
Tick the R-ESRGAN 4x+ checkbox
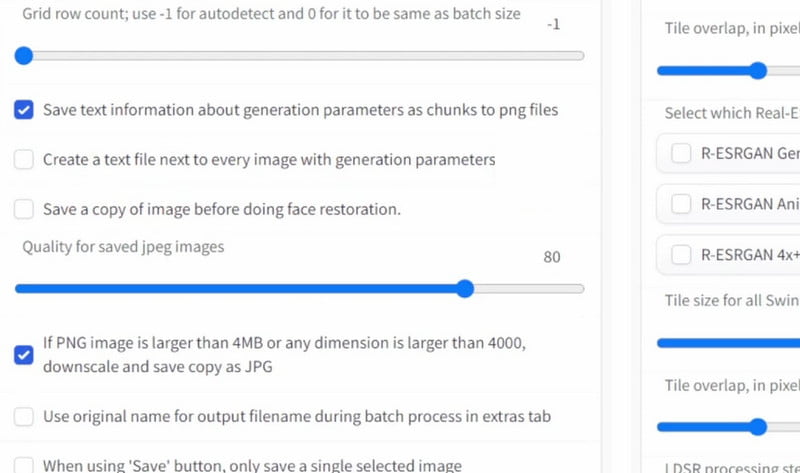[681, 255]
